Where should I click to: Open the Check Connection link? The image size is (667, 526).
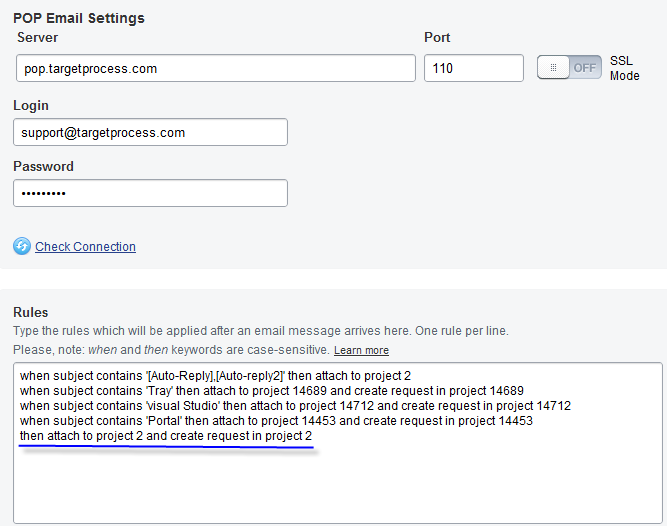click(85, 247)
